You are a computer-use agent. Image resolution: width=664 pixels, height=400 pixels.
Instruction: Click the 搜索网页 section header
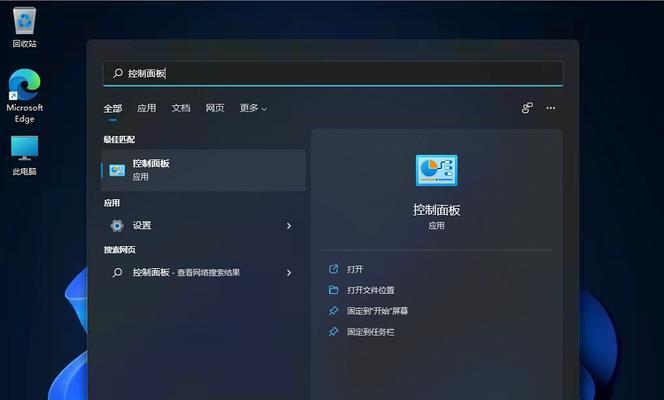(119, 250)
